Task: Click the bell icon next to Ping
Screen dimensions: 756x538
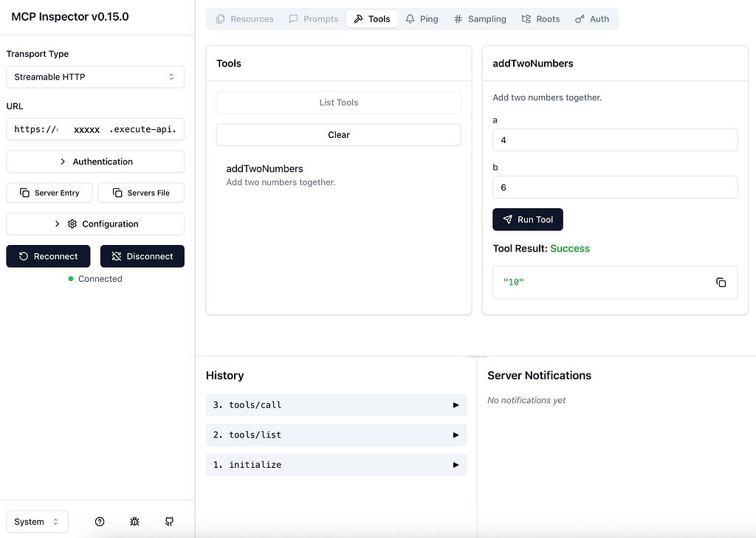Action: pos(410,18)
